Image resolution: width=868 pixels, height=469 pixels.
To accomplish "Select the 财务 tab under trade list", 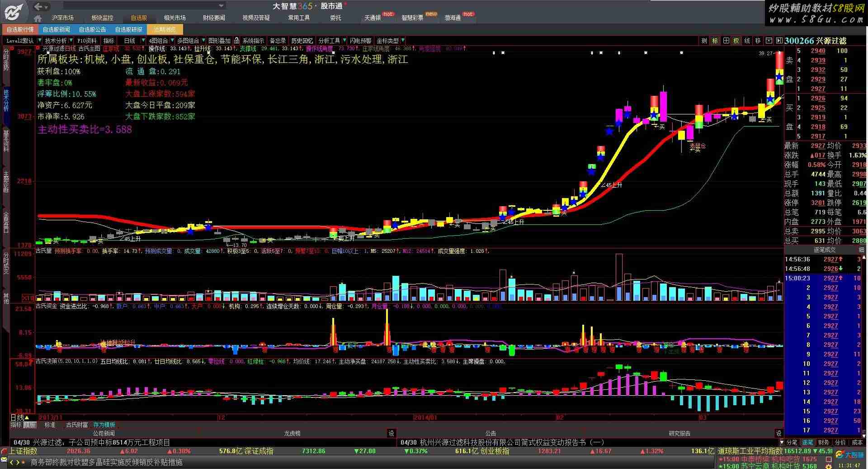I will pos(824,442).
